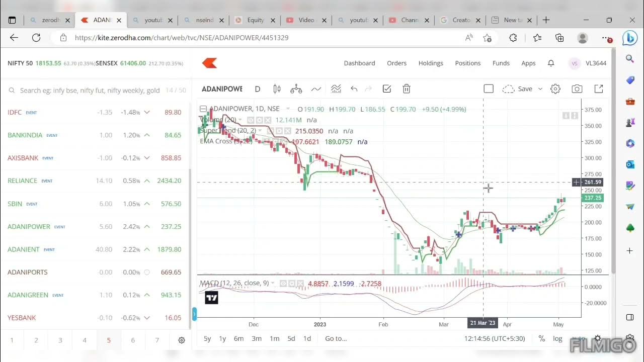644x362 pixels.
Task: Save the chart layout
Action: click(x=525, y=89)
